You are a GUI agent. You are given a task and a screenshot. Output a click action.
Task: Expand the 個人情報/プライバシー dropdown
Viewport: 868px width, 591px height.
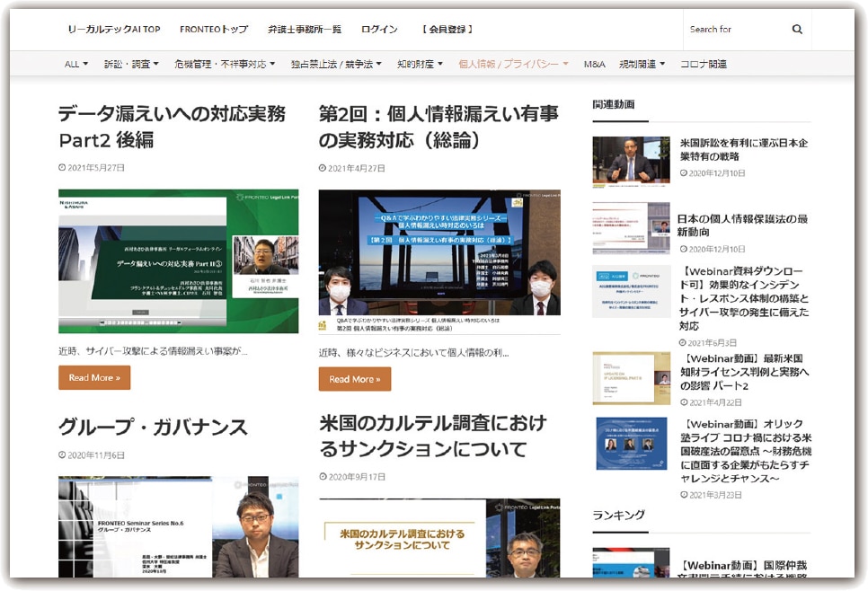[x=513, y=64]
